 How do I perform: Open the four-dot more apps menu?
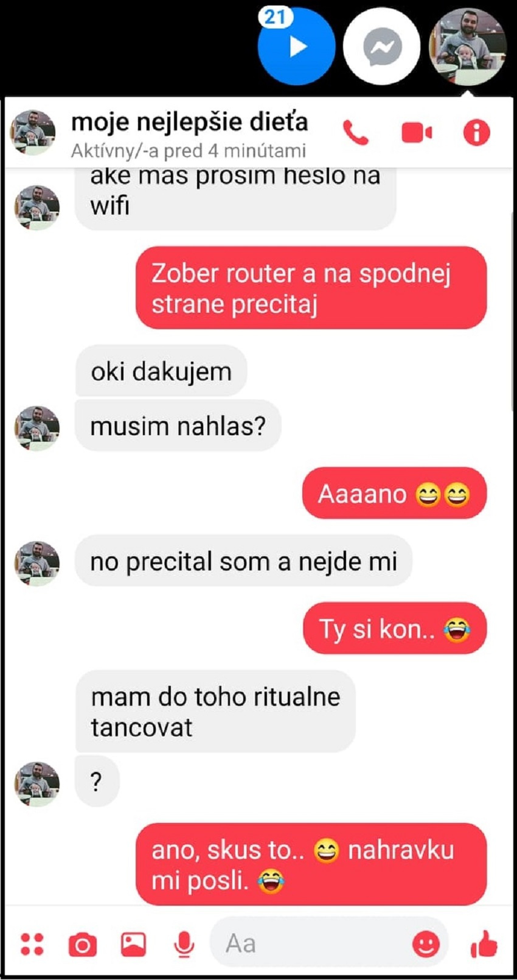click(32, 944)
